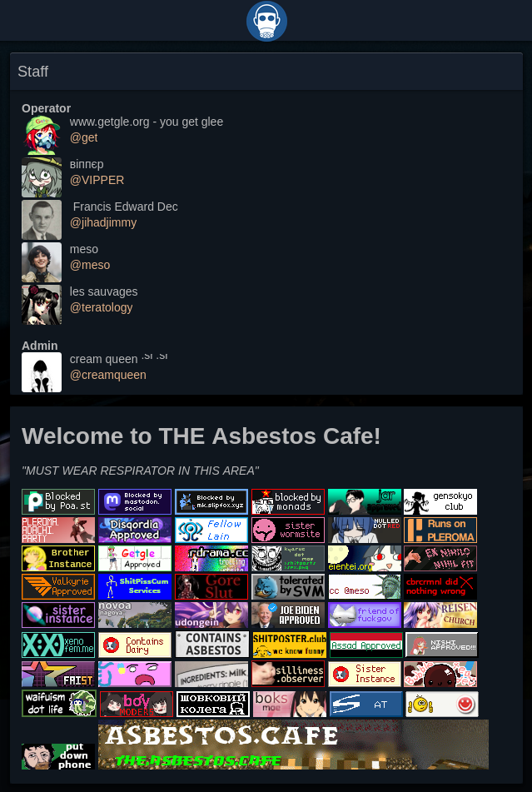Open the silliness.observer badge
This screenshot has width=532, height=792.
pos(288,674)
